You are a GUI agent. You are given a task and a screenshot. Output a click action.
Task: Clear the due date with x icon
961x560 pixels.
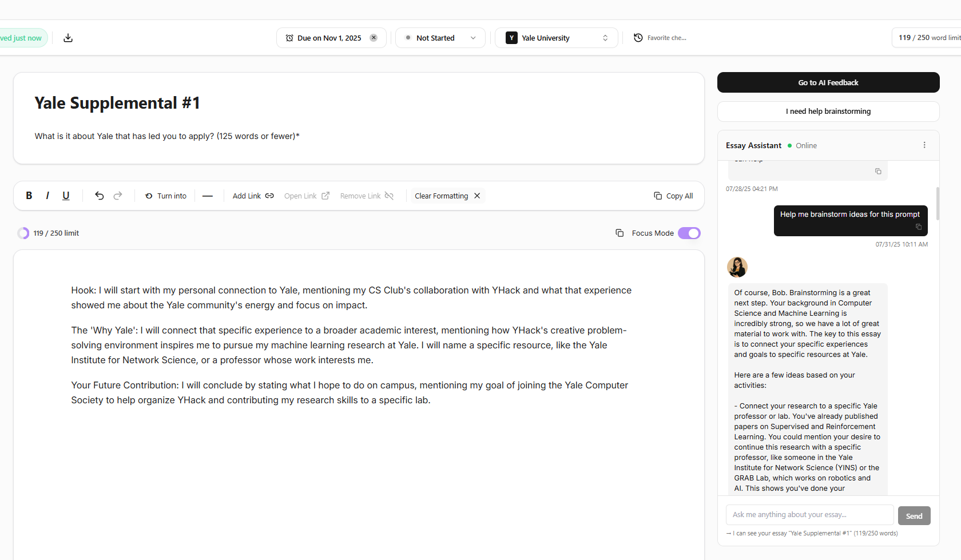pos(374,38)
